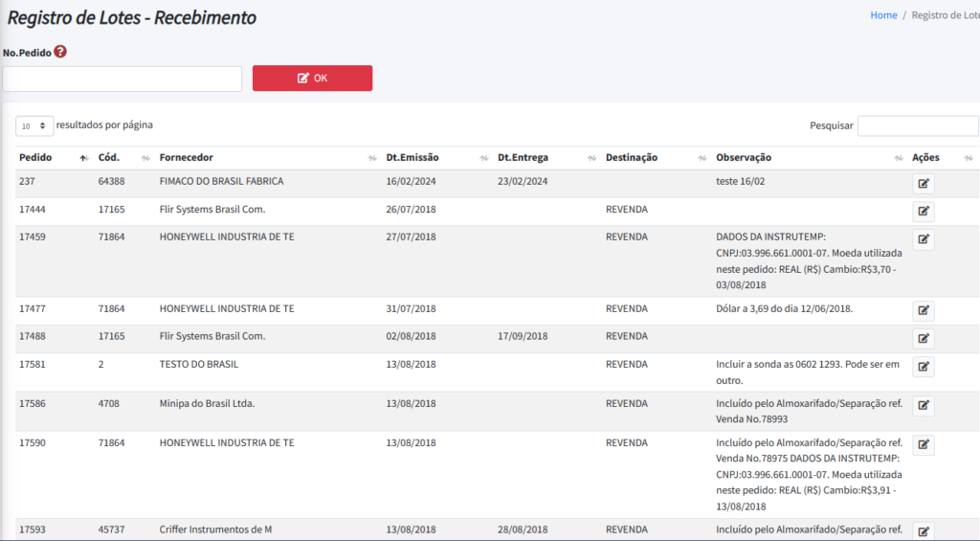Edit order 17581 TESTO DO BRASIL

pyautogui.click(x=924, y=367)
